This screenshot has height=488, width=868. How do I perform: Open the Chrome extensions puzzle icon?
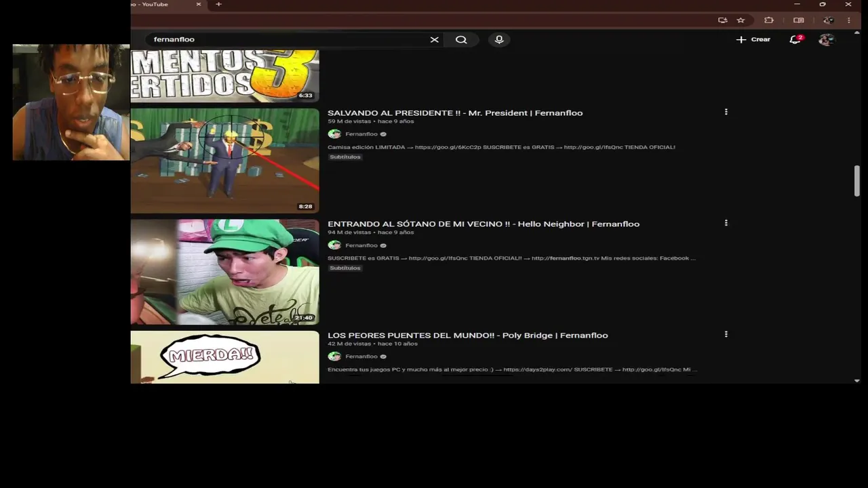(769, 20)
